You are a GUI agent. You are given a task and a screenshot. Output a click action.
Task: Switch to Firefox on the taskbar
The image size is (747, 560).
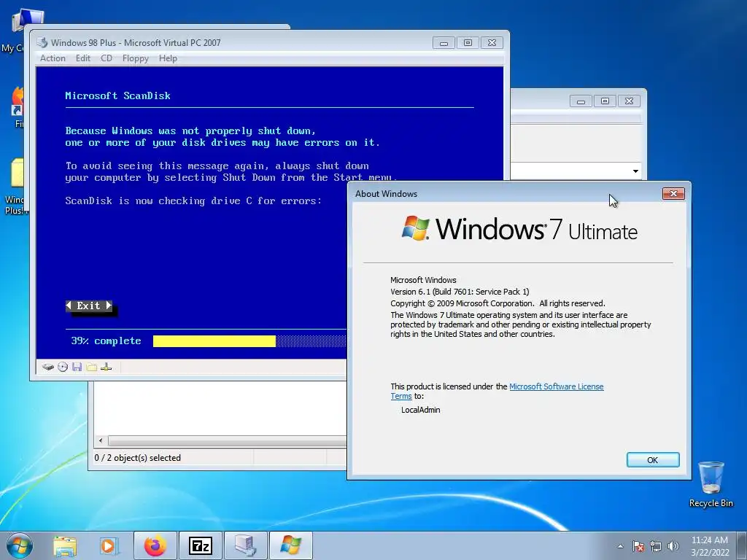155,545
